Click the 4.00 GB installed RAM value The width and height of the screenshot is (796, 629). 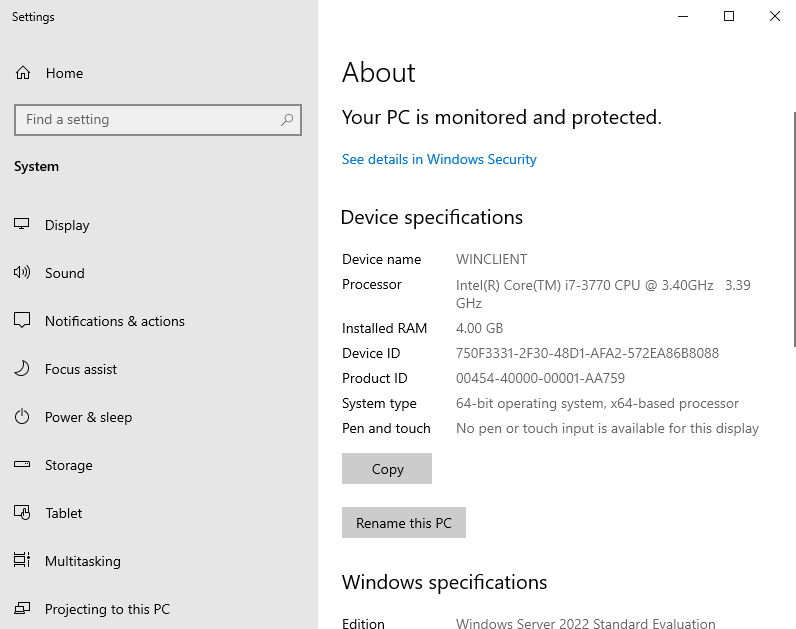coord(479,328)
